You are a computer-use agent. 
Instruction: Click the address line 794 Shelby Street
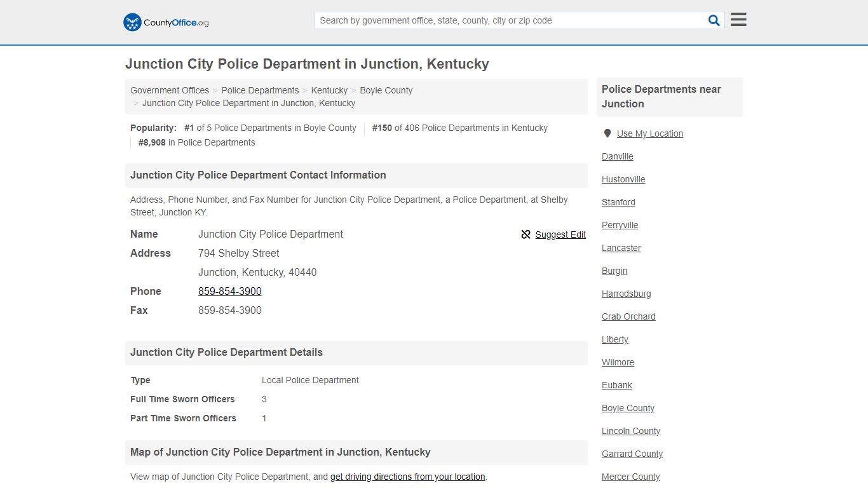point(239,253)
